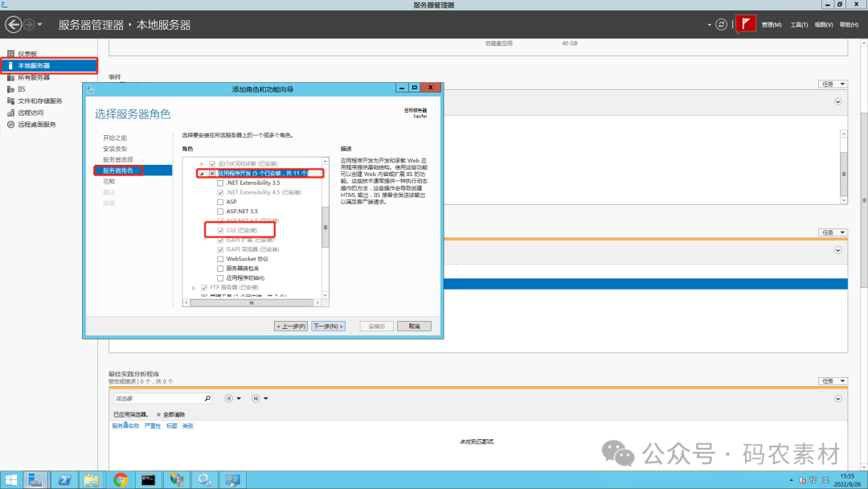Toggle the CGI (已安装) checkbox
Screen dimensions: 868x489
click(x=220, y=230)
